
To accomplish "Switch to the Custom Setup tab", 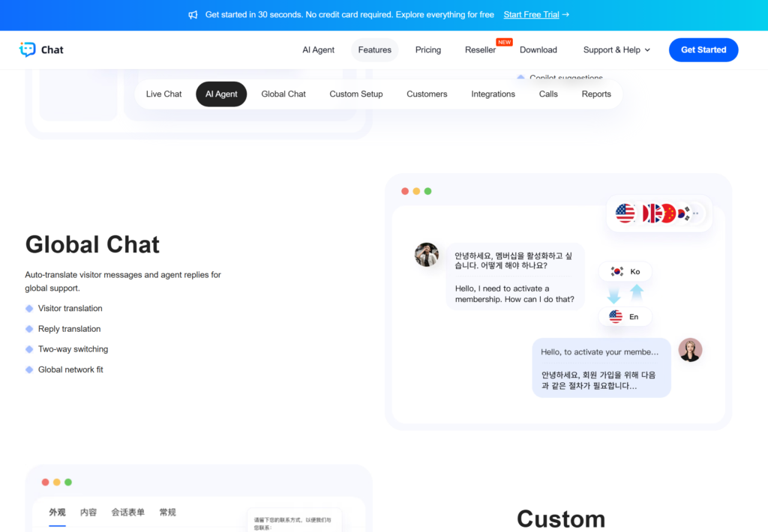I will pos(356,94).
